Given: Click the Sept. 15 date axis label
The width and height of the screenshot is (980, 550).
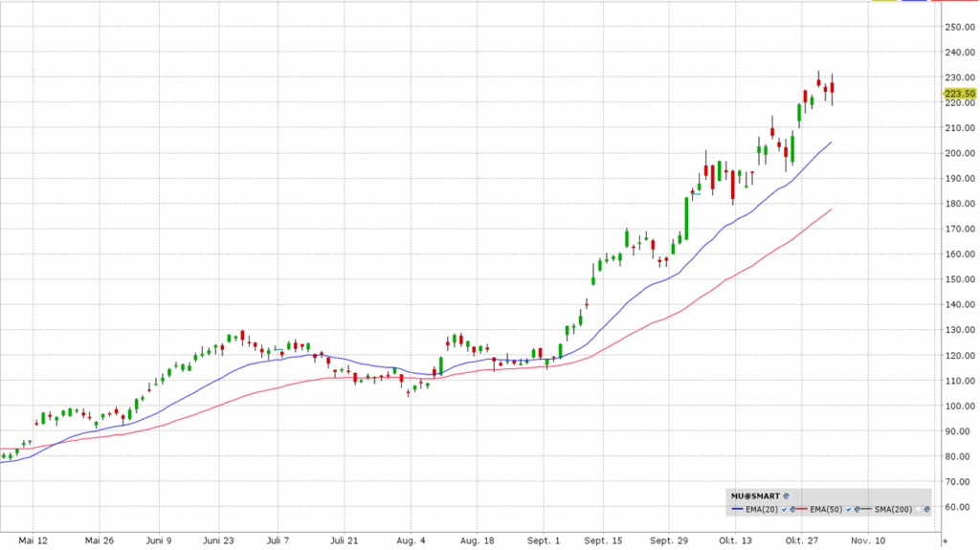Looking at the screenshot, I should point(602,539).
